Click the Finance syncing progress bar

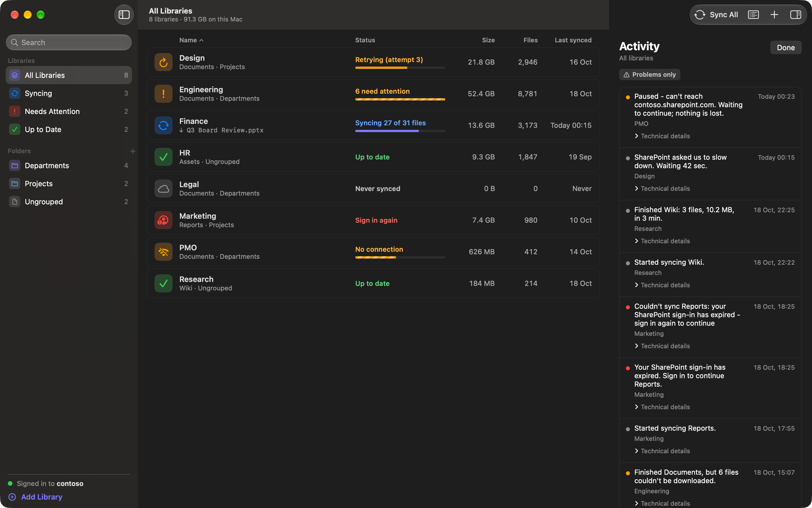coord(400,131)
